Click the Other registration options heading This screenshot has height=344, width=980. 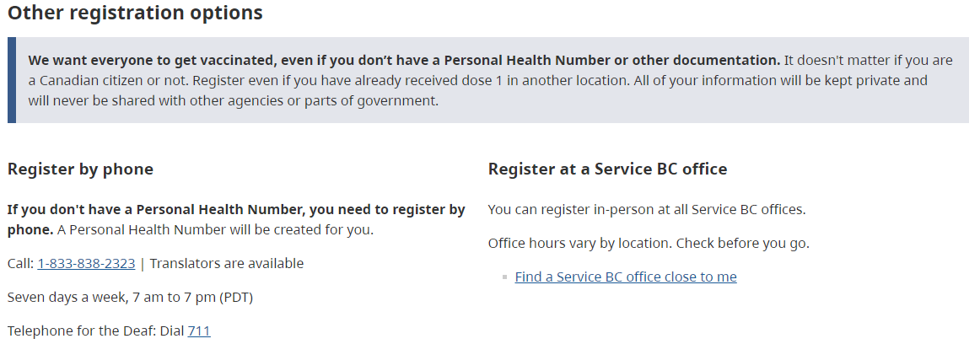(x=135, y=13)
